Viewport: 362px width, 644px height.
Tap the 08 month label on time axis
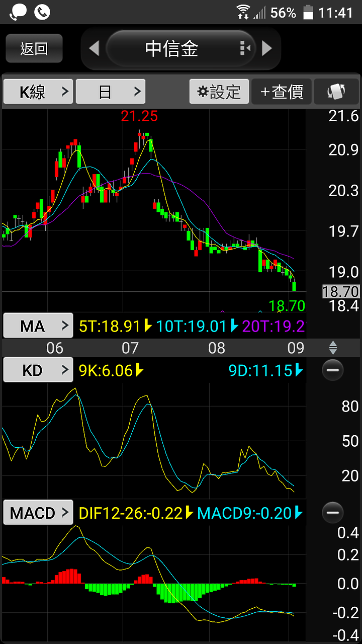(x=217, y=348)
